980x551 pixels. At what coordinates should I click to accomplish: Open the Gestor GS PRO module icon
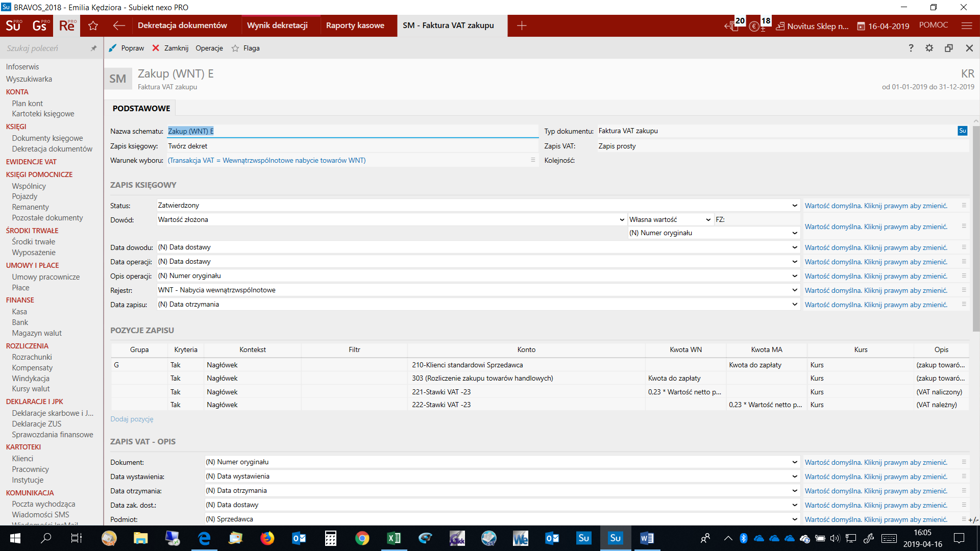pyautogui.click(x=40, y=26)
